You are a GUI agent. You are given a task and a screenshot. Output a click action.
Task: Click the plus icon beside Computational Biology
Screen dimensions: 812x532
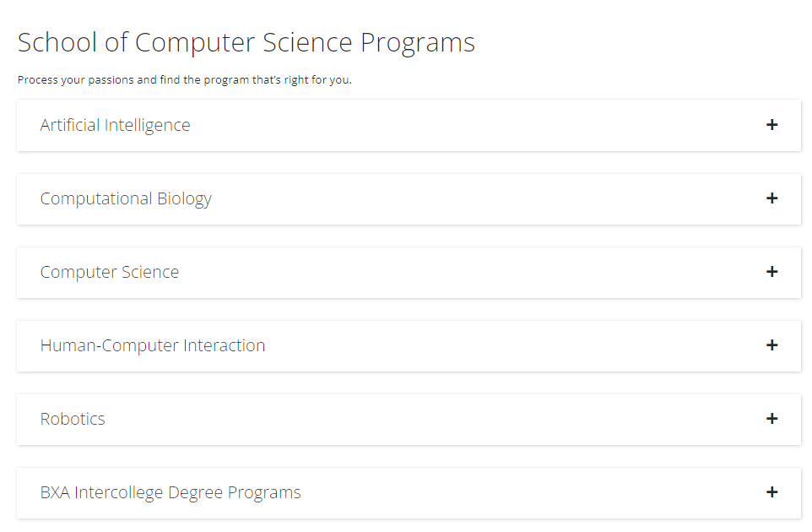771,198
